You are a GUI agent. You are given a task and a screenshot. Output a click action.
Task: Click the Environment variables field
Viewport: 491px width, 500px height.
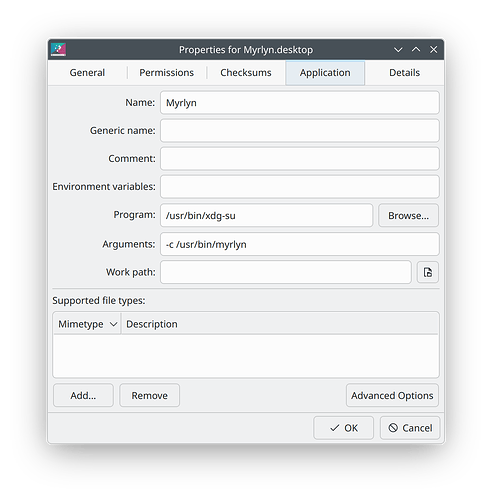(x=300, y=187)
